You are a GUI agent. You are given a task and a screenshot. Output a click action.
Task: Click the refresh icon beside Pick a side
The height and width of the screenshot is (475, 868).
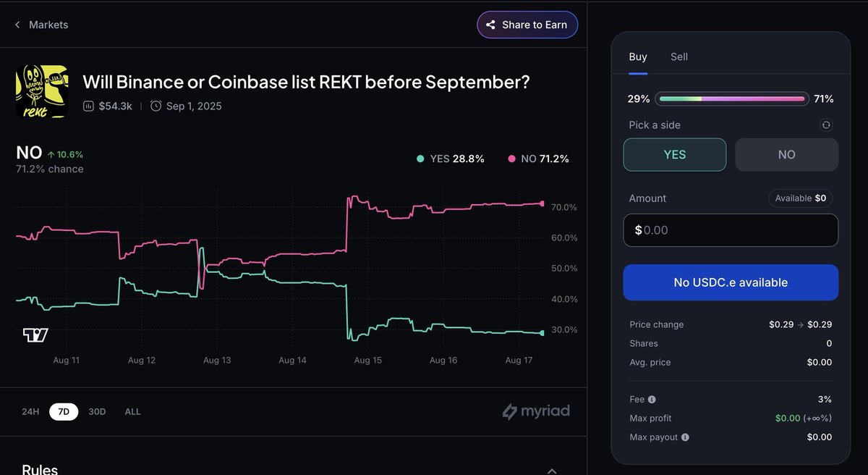point(826,125)
